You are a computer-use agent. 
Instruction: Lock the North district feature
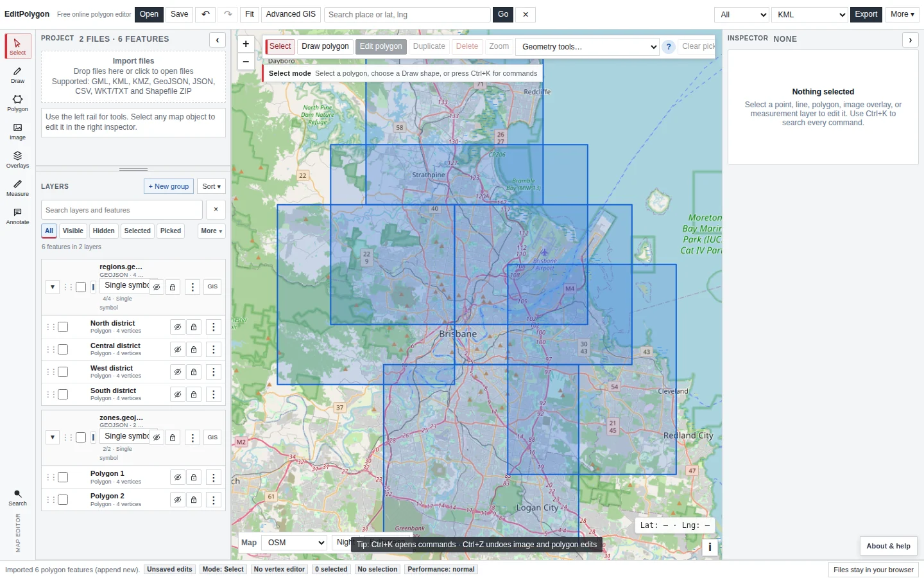click(194, 327)
